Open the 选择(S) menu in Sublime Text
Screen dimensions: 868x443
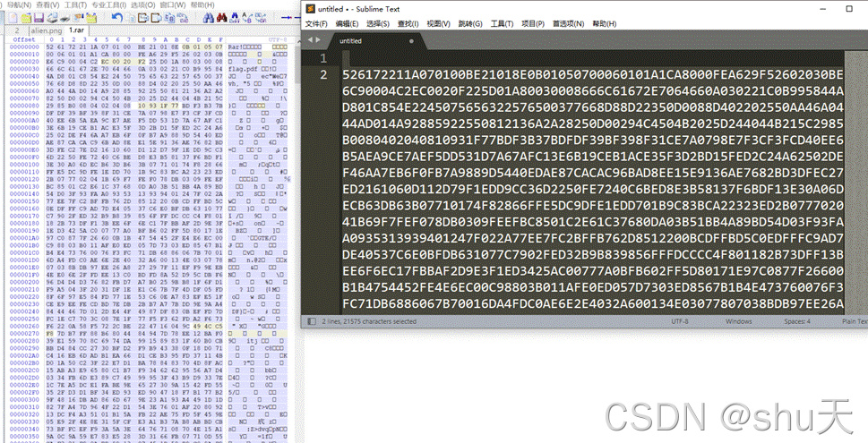[x=377, y=24]
